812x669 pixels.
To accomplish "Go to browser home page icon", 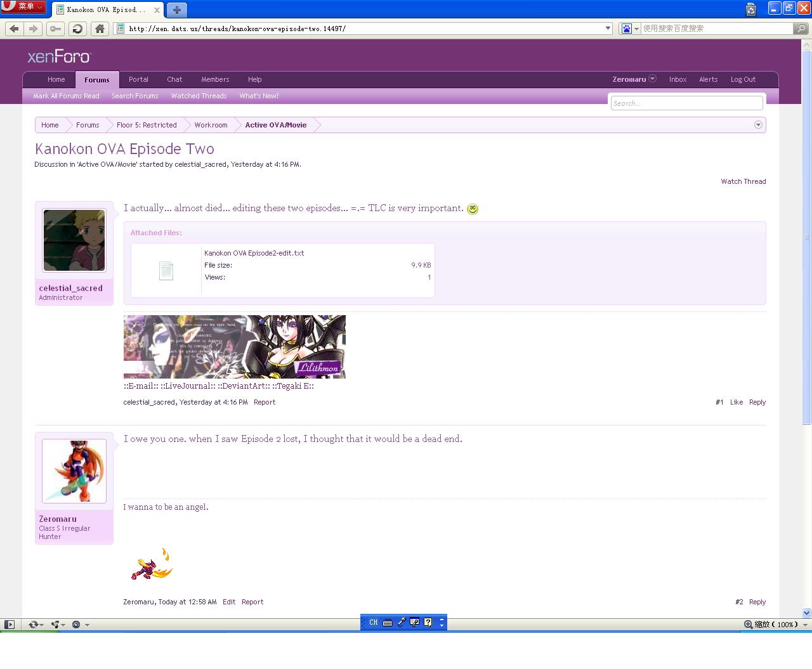I will tap(100, 29).
